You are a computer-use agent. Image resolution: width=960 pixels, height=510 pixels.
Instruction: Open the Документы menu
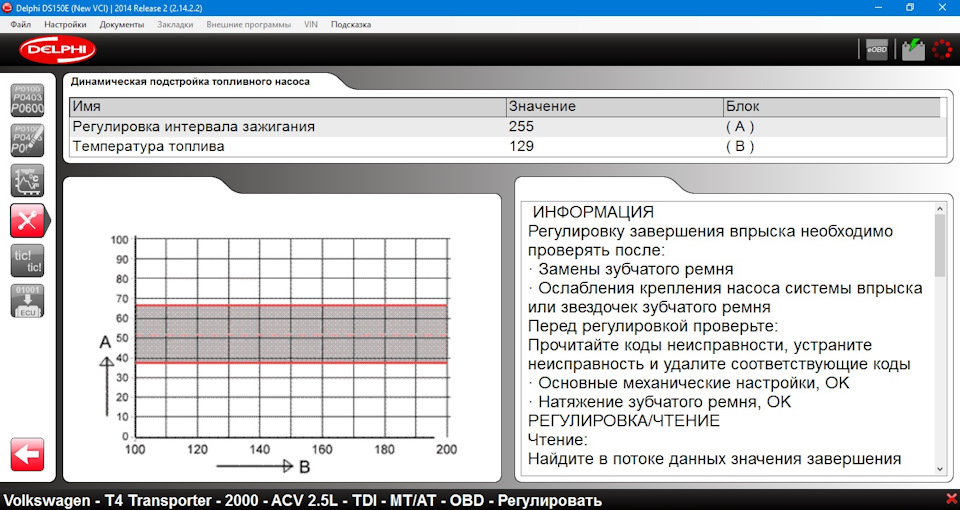122,24
